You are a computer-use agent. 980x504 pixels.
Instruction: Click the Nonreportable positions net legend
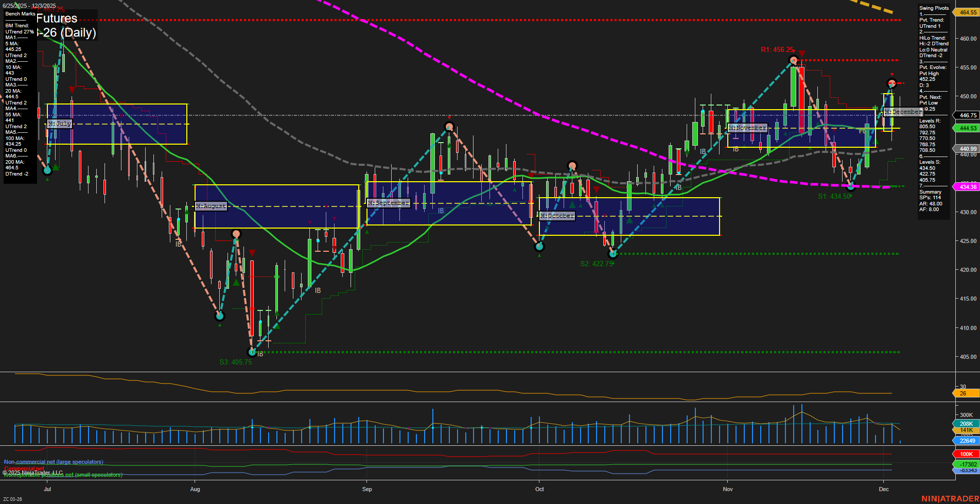[x=62, y=475]
